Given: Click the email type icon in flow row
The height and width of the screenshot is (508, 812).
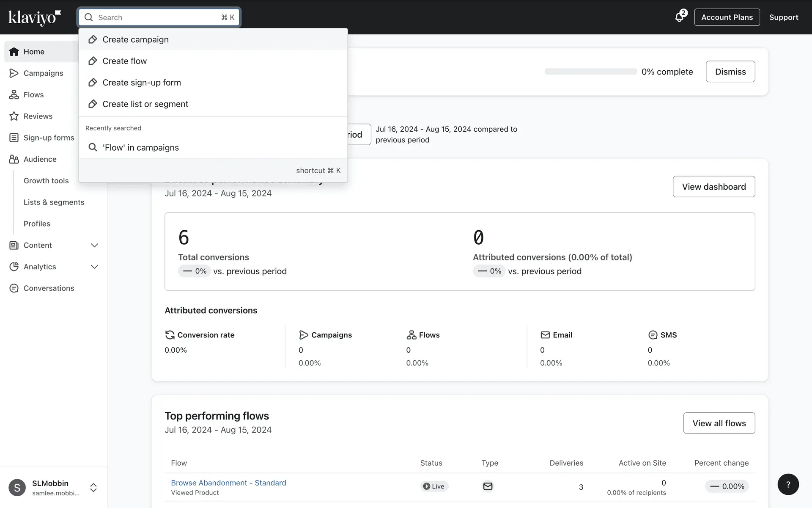Looking at the screenshot, I should point(488,486).
